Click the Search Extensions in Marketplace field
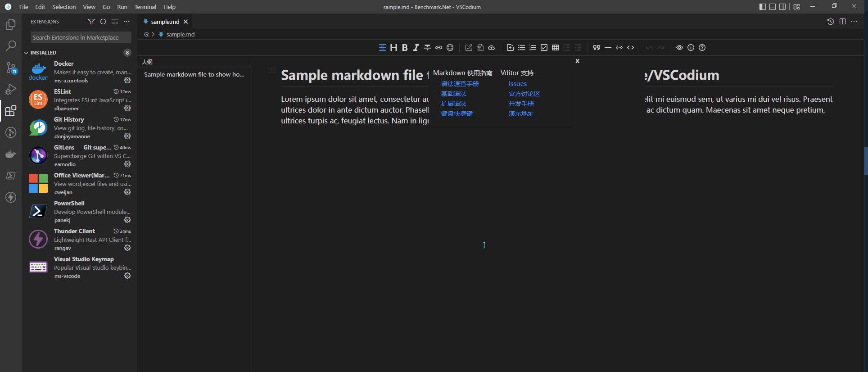Screen dimensions: 868x372 [x=81, y=37]
